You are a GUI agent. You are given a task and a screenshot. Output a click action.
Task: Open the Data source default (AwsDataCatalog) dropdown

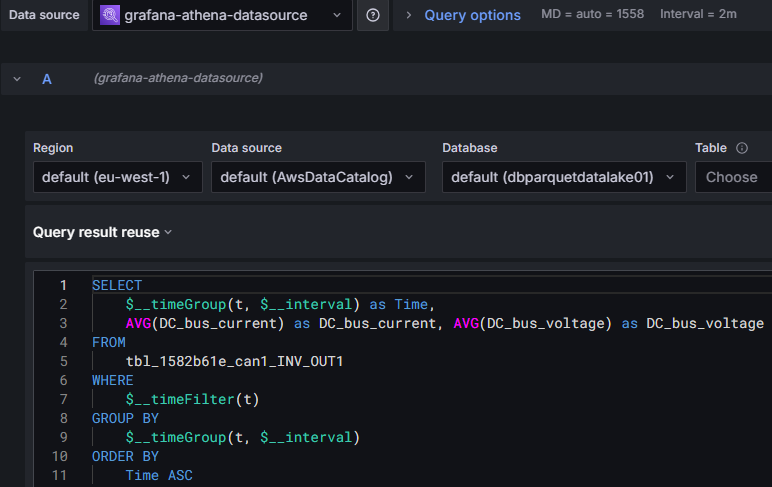tap(317, 177)
